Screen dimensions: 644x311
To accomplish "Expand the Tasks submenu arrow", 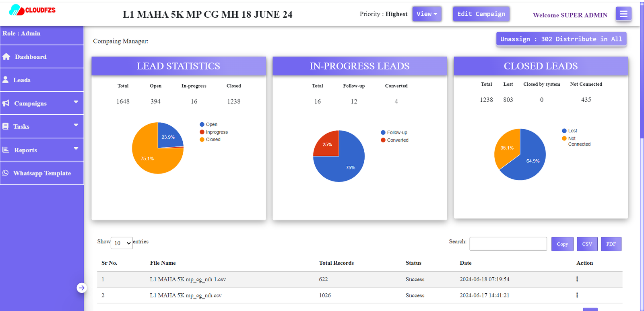I will pyautogui.click(x=76, y=125).
